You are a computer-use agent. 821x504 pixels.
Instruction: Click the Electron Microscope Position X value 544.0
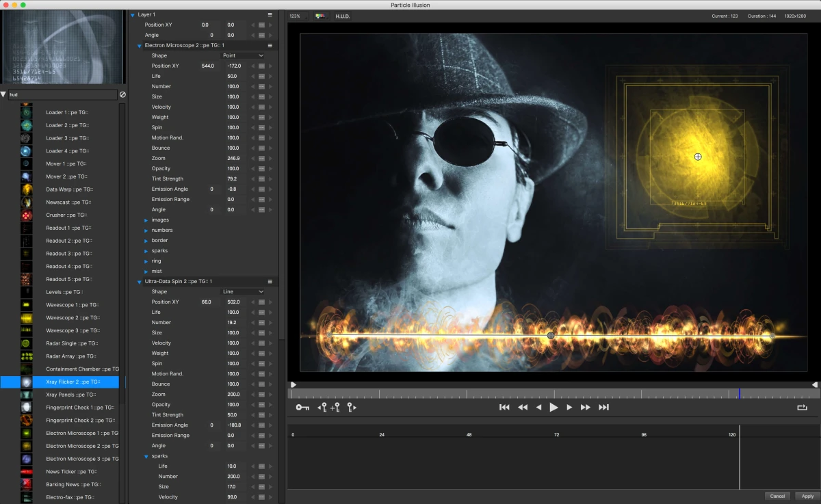[x=207, y=66]
